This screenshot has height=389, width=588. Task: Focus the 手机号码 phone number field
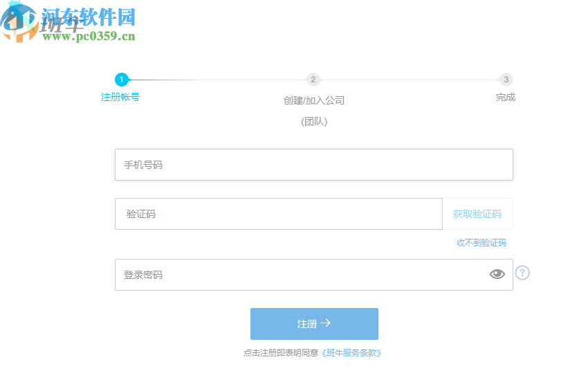314,165
